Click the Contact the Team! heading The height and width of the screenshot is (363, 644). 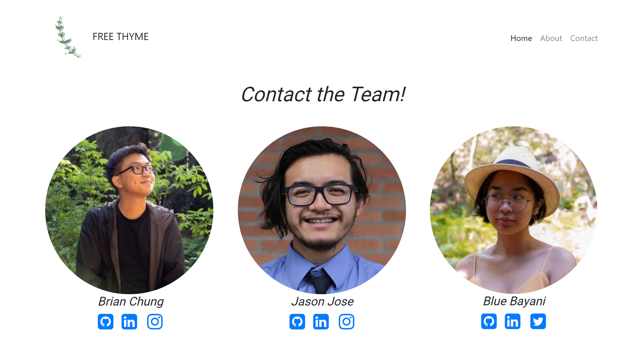coord(323,94)
